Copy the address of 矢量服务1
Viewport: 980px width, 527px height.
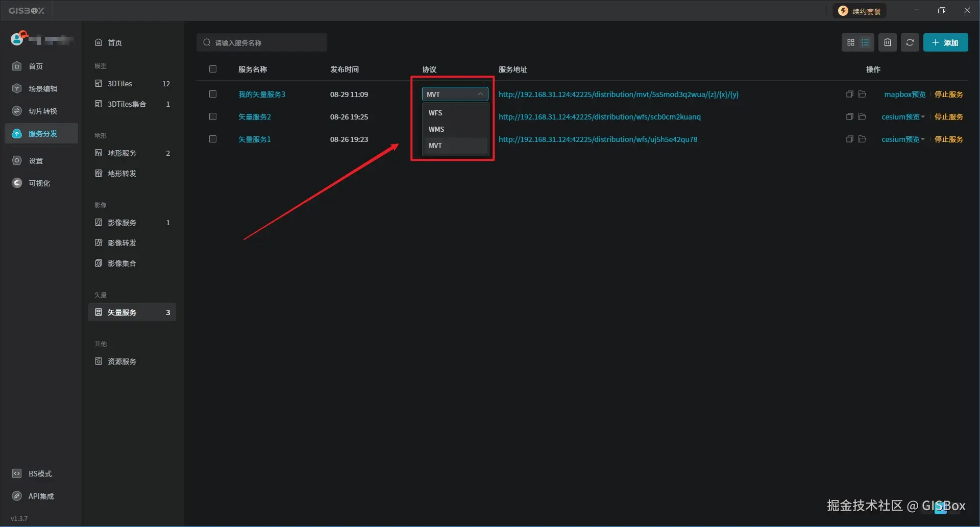pyautogui.click(x=849, y=139)
